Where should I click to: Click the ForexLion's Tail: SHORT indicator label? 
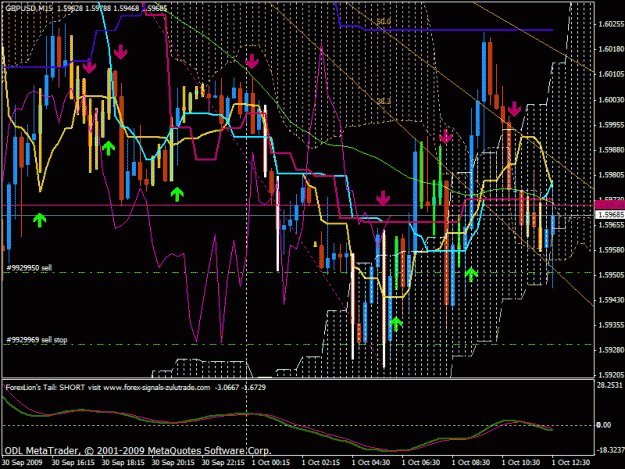(x=45, y=387)
